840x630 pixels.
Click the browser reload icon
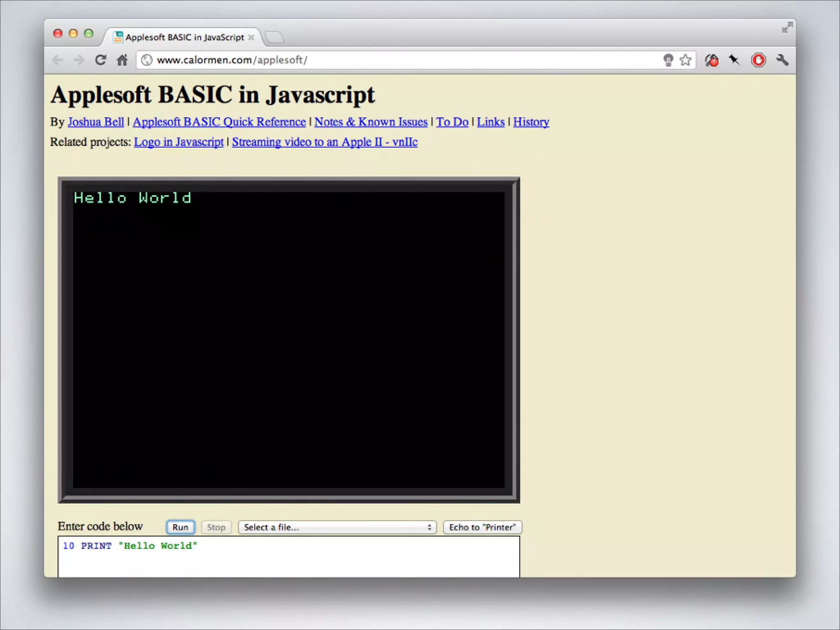(x=100, y=60)
